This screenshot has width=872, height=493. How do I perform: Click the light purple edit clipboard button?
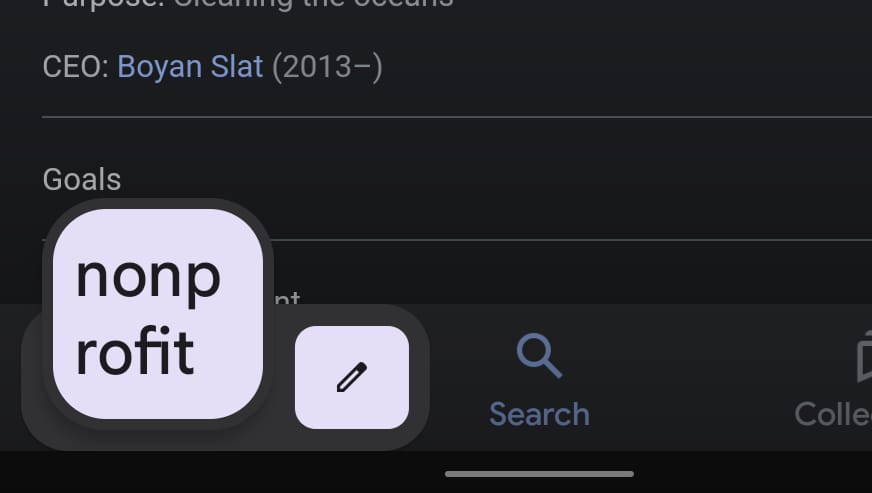(352, 377)
